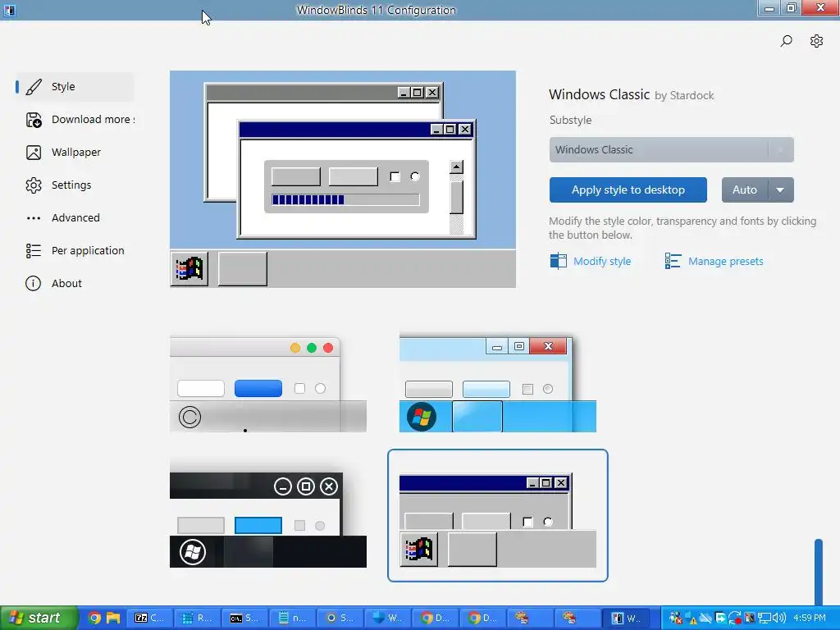The width and height of the screenshot is (840, 630).
Task: Switch to the WindowBlinds taskbar button
Action: click(626, 618)
